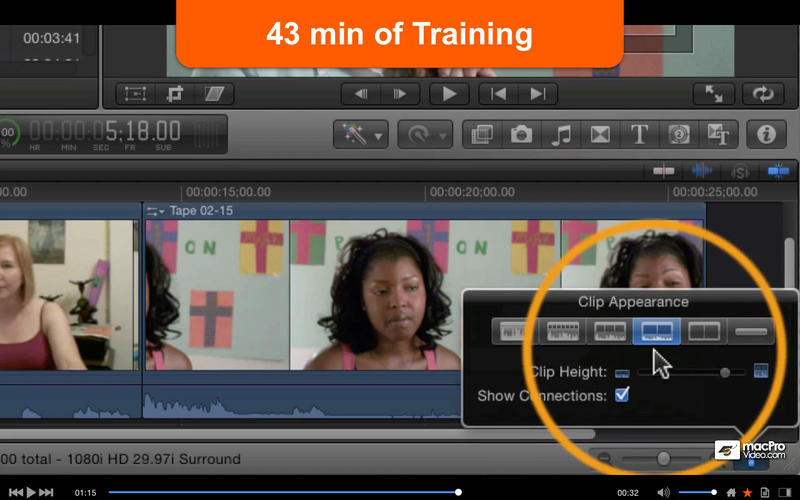Screen dimensions: 800x500
Task: Click the viewer full-screen button
Action: pyautogui.click(x=714, y=94)
